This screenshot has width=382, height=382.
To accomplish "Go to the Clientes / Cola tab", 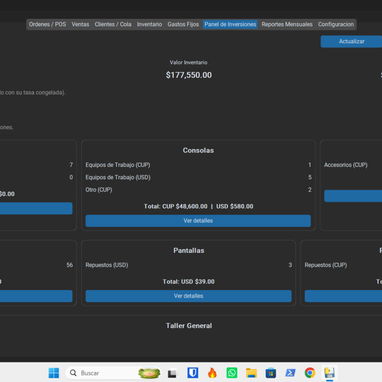I will (x=113, y=24).
